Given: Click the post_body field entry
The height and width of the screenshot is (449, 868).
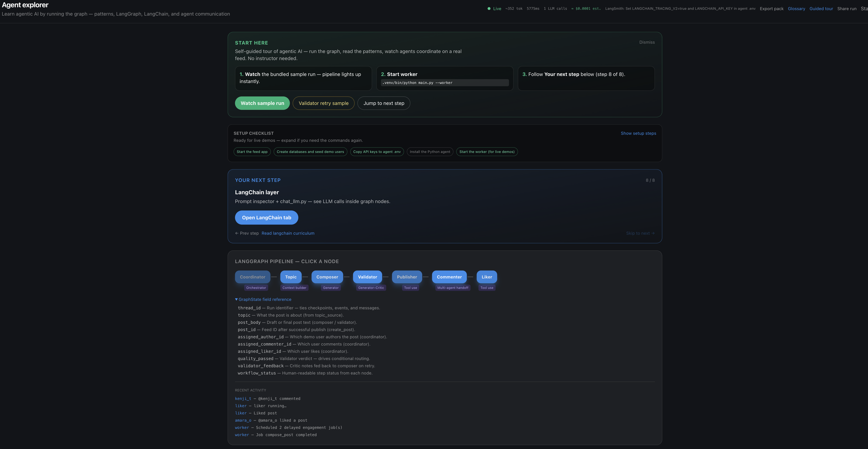Looking at the screenshot, I should (297, 322).
